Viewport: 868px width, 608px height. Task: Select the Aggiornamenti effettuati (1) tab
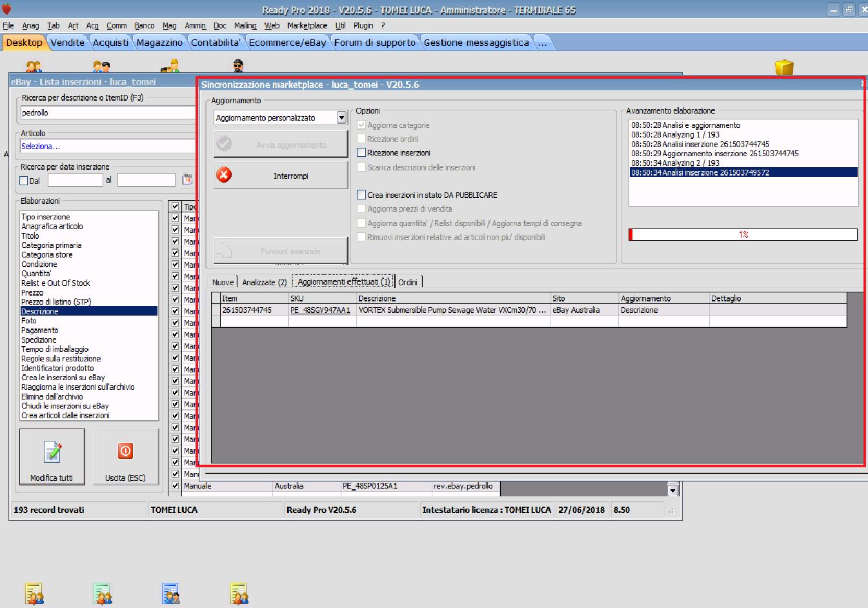[x=343, y=282]
